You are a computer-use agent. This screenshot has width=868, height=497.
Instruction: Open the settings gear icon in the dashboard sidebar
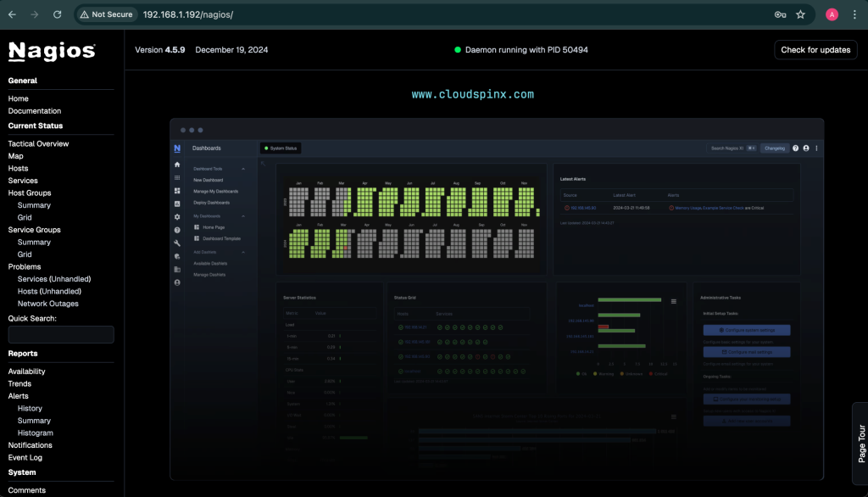coord(177,216)
